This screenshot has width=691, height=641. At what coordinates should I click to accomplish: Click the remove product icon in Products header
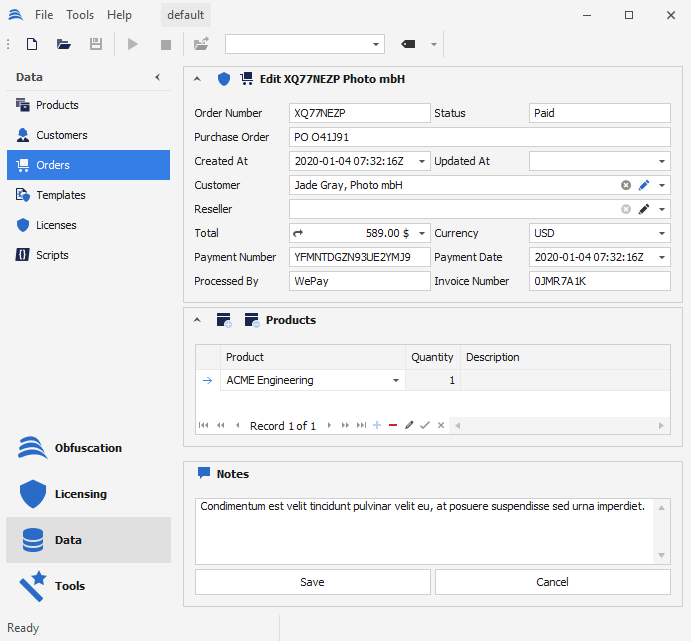pos(252,320)
